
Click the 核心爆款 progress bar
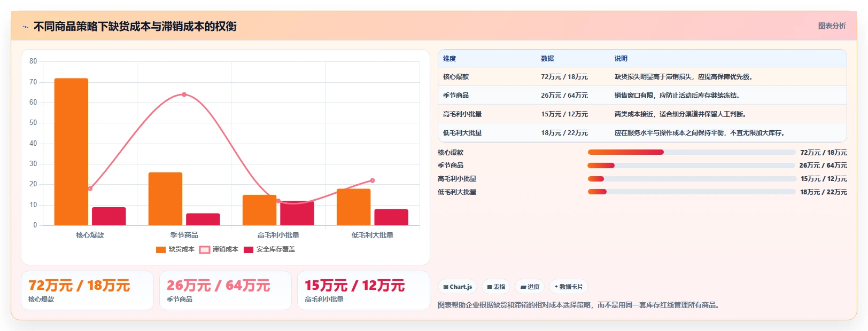tap(692, 152)
